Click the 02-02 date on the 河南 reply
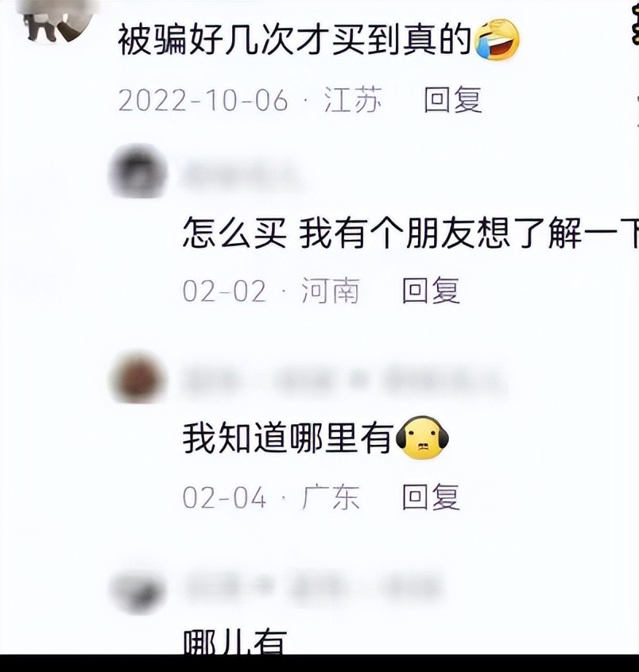Screen dimensions: 639x672 coord(224,292)
